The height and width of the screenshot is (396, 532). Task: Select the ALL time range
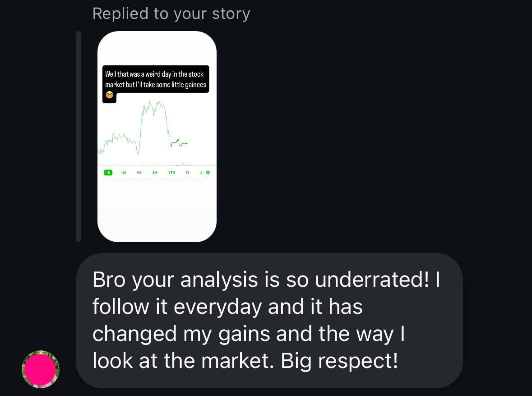click(202, 172)
